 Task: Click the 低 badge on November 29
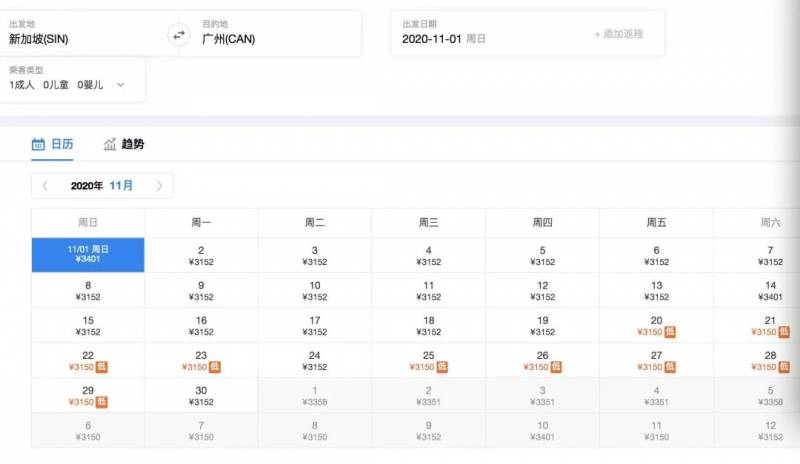[102, 402]
